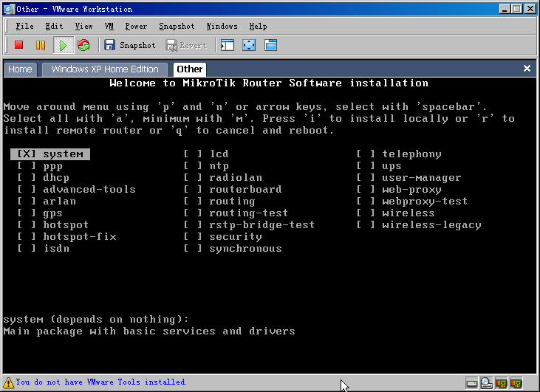Click the Revert toolbar button
This screenshot has width=540, height=392.
(x=186, y=45)
